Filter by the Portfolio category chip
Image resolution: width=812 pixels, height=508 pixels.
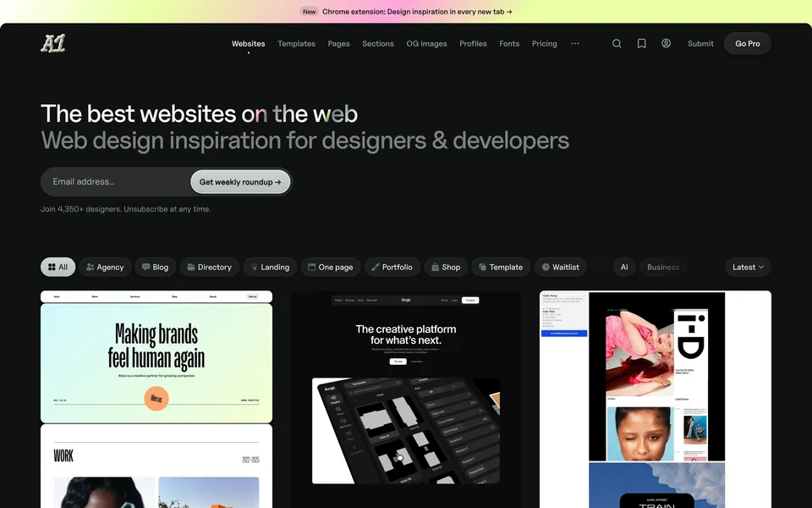pos(392,267)
